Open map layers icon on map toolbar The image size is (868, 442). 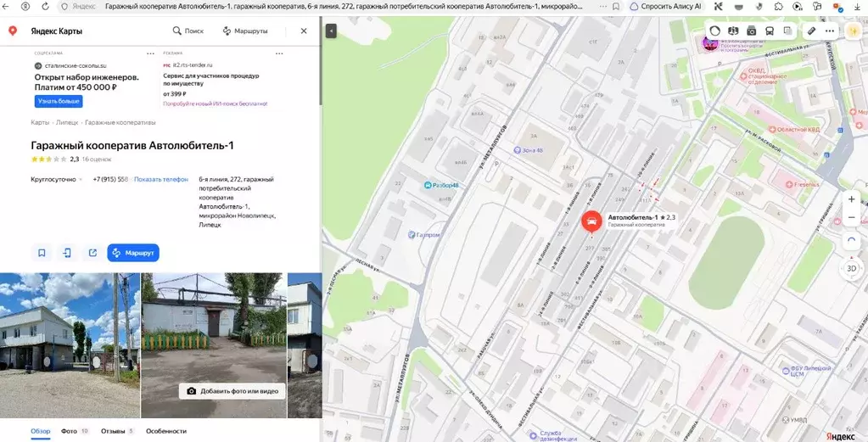(x=787, y=31)
